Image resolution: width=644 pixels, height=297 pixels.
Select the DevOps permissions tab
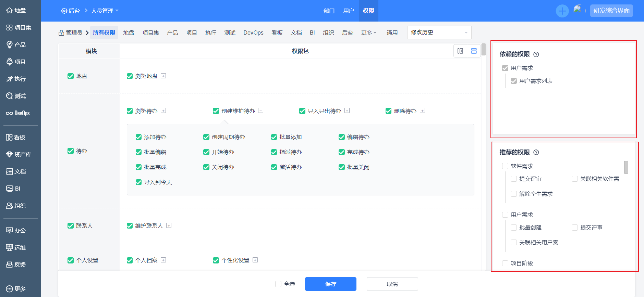click(253, 33)
